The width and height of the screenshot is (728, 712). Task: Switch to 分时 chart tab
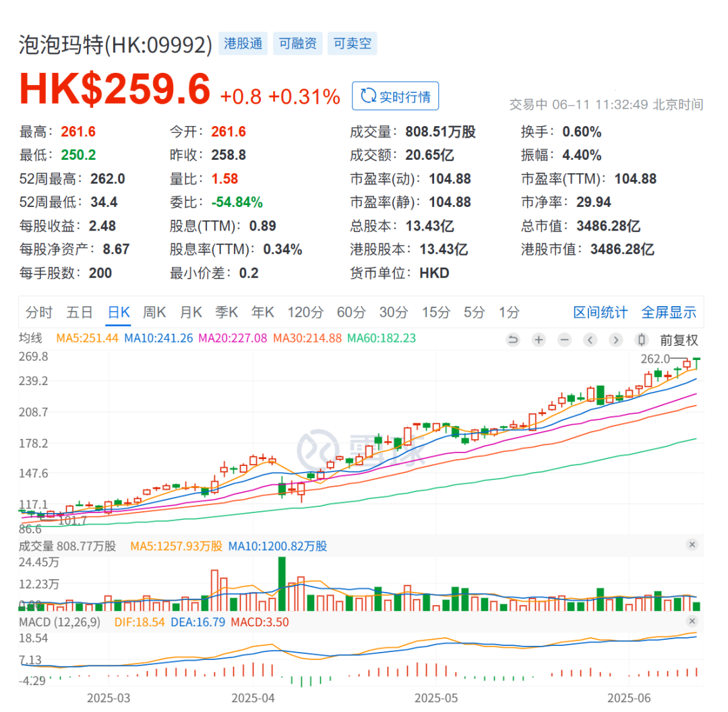(x=39, y=312)
